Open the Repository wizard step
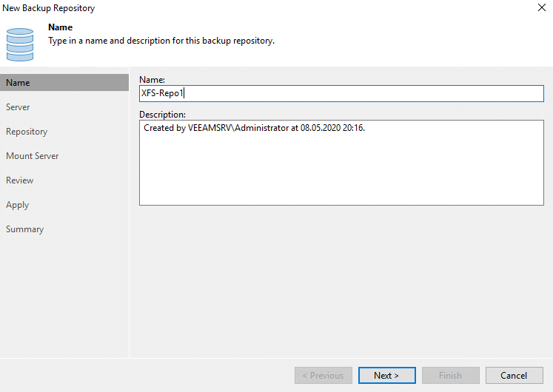 [x=27, y=132]
